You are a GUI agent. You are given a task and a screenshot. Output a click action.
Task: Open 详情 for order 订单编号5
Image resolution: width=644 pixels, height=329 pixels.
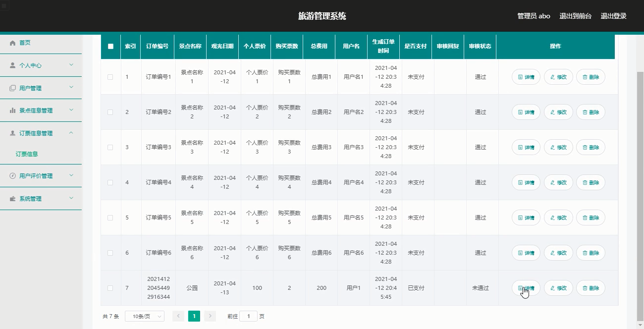[526, 218]
